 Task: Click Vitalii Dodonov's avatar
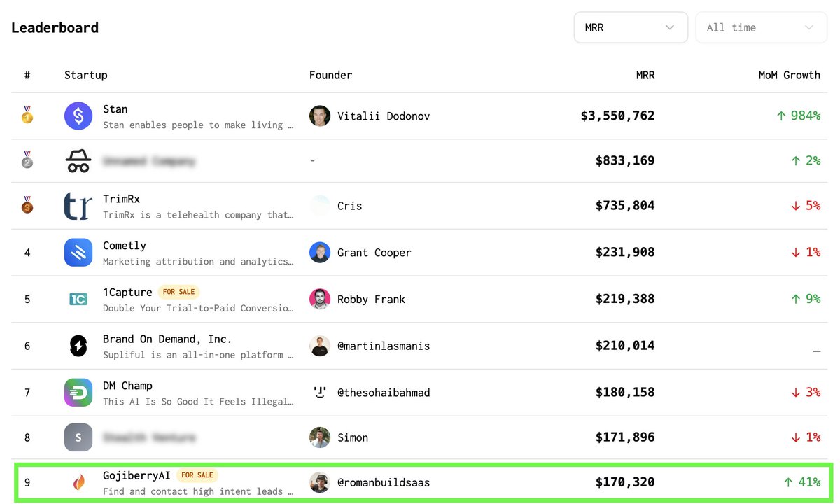pyautogui.click(x=320, y=116)
